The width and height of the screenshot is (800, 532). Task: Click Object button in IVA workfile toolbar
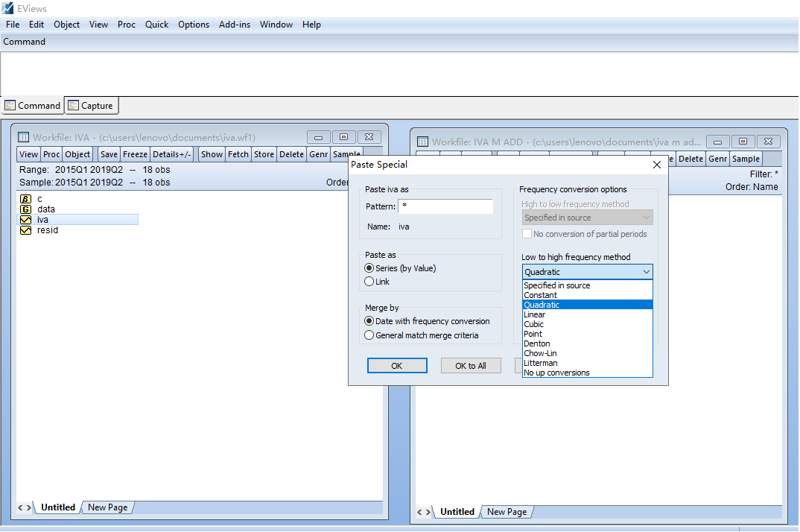[x=77, y=154]
